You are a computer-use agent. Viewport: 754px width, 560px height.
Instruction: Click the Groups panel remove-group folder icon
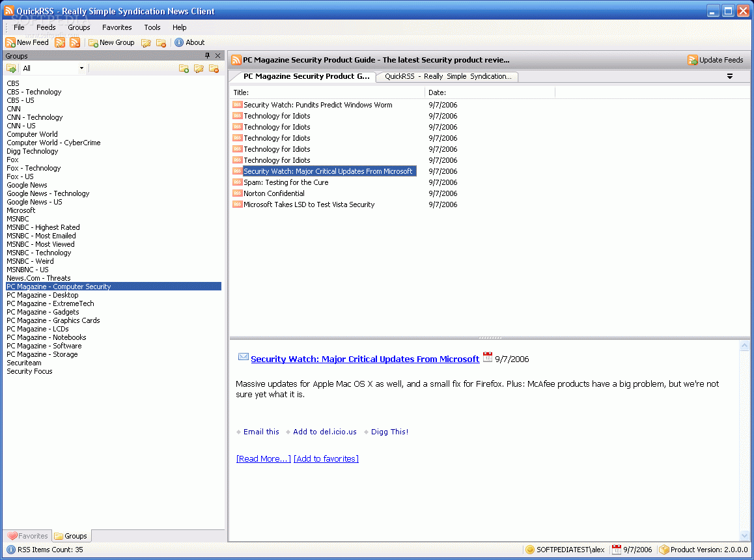click(214, 69)
